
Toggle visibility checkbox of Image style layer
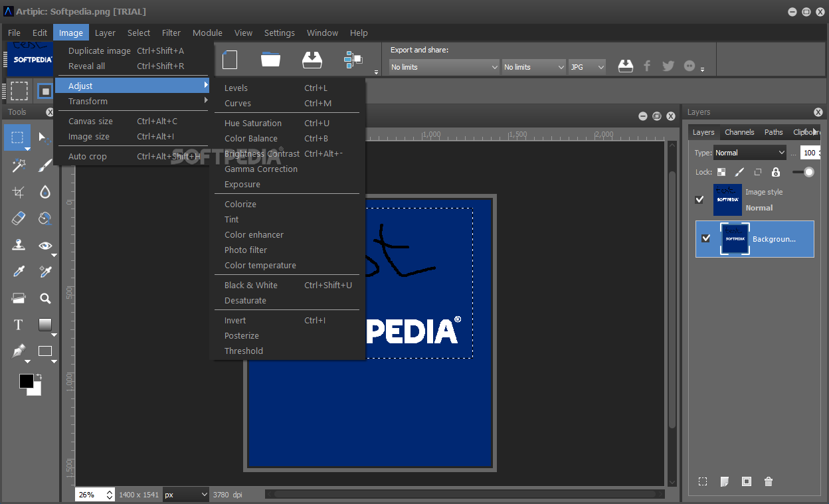[699, 199]
